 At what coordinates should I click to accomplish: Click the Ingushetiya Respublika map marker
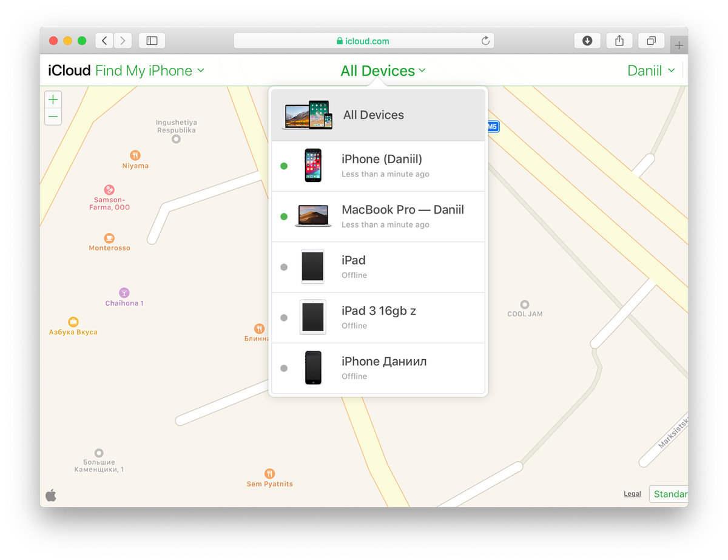[176, 139]
